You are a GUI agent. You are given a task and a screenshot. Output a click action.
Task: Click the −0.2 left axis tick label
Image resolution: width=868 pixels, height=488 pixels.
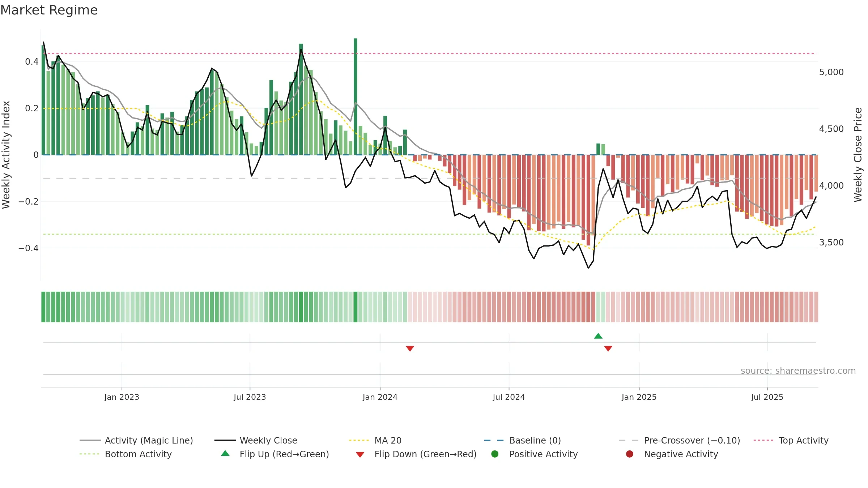coord(28,202)
